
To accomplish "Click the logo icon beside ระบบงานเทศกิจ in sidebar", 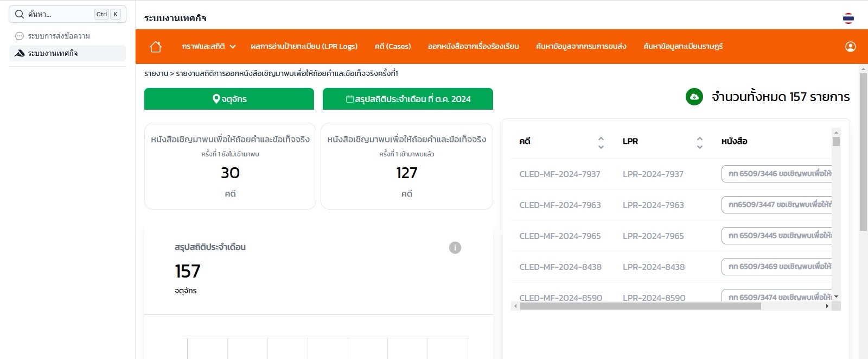I will (20, 53).
